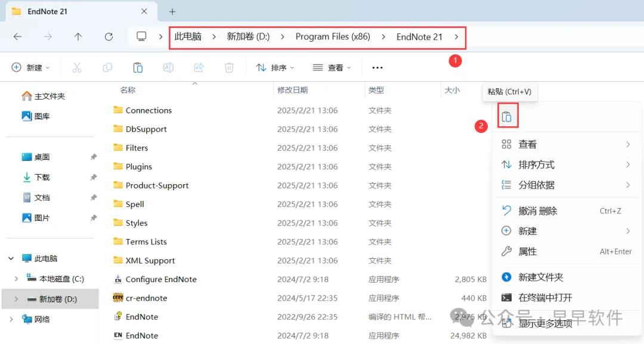The height and width of the screenshot is (344, 644).
Task: Click the Share toolbar icon
Action: 199,68
